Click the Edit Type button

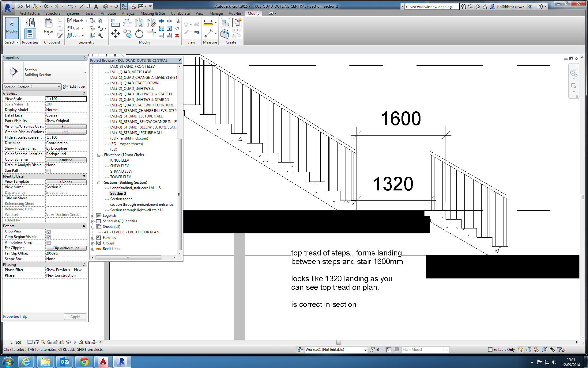pos(74,87)
